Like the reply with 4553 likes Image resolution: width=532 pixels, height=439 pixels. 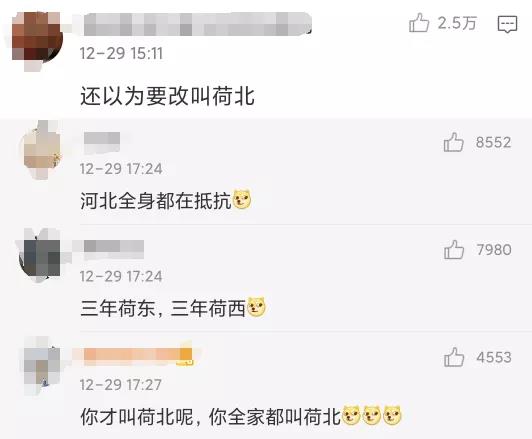[x=454, y=357]
